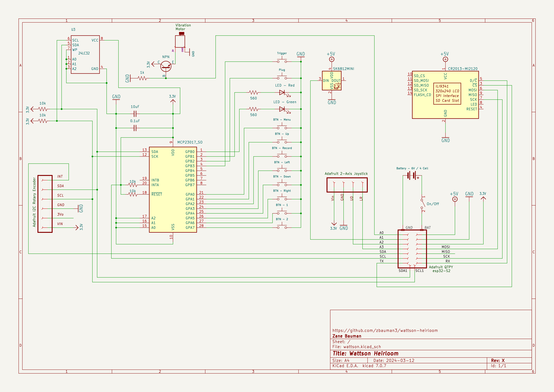Viewport: 554px width, 392px height.
Task: Select the Vibration Motor component symbol
Action: pyautogui.click(x=180, y=41)
